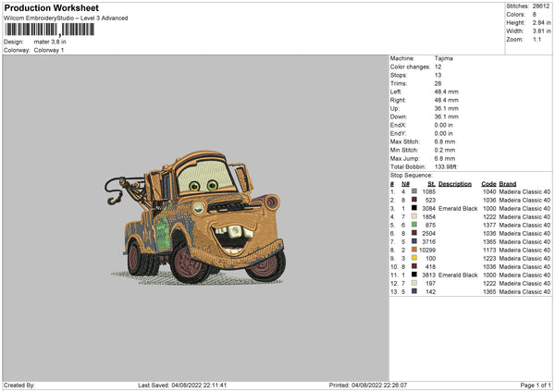The width and height of the screenshot is (555, 392).
Task: Click the 'Page 1 of 1' footer text
Action: point(536,386)
